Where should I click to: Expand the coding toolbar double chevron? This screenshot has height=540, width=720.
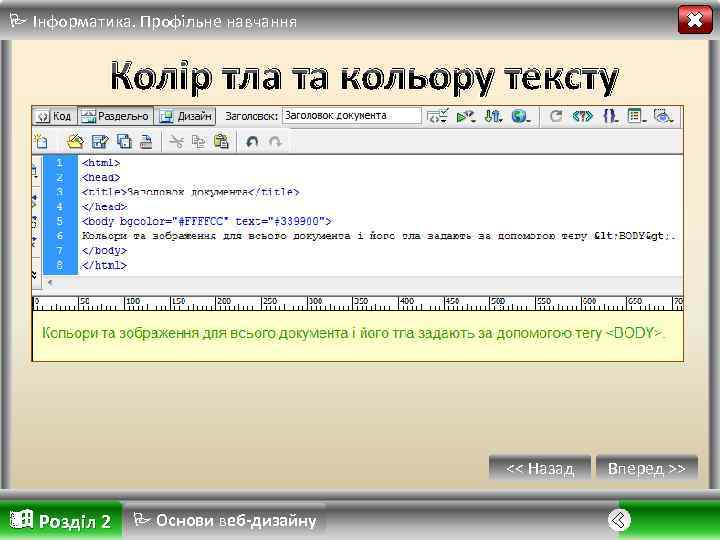34,274
